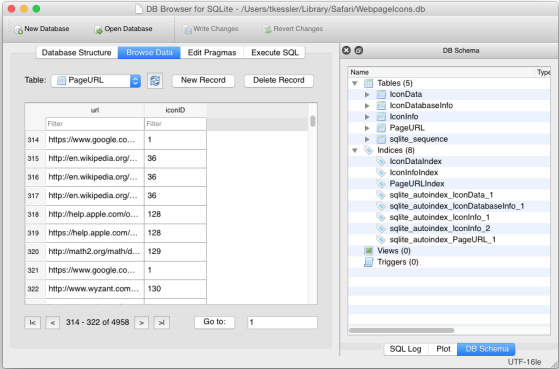Expand the sqlite_sequence table node
This screenshot has height=369, width=559.
367,139
